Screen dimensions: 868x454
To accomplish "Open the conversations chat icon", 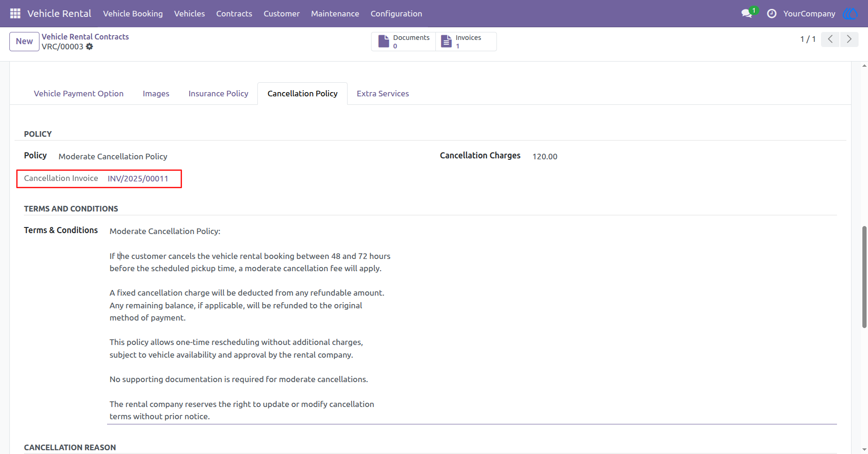I will (x=747, y=14).
